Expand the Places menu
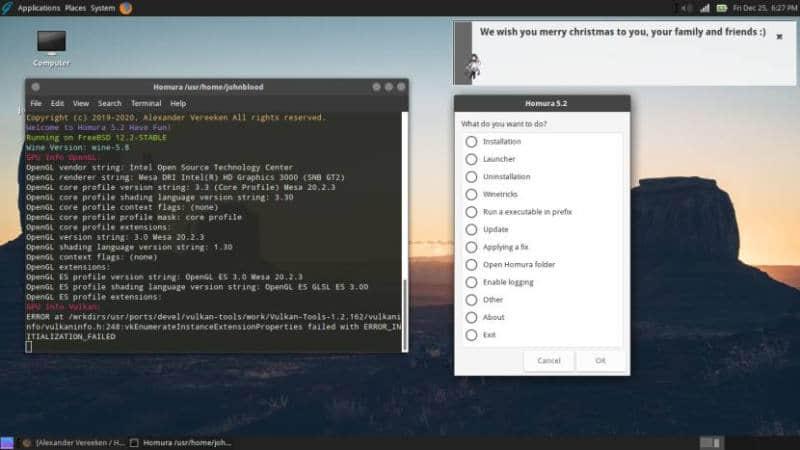Viewport: 800px width, 450px height. pyautogui.click(x=75, y=8)
